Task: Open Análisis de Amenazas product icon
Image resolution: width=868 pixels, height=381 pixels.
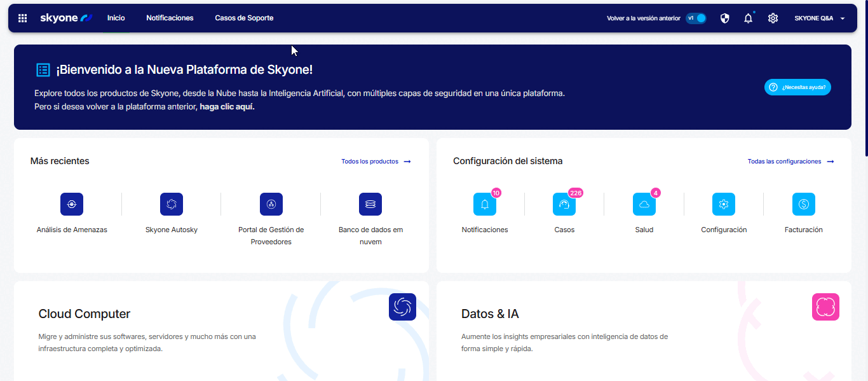Action: point(72,204)
